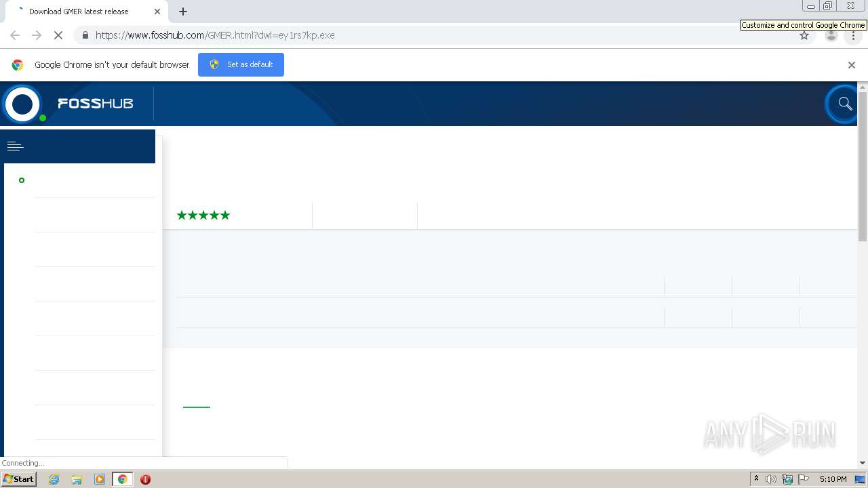Dismiss the default browser infobar

pos(852,65)
